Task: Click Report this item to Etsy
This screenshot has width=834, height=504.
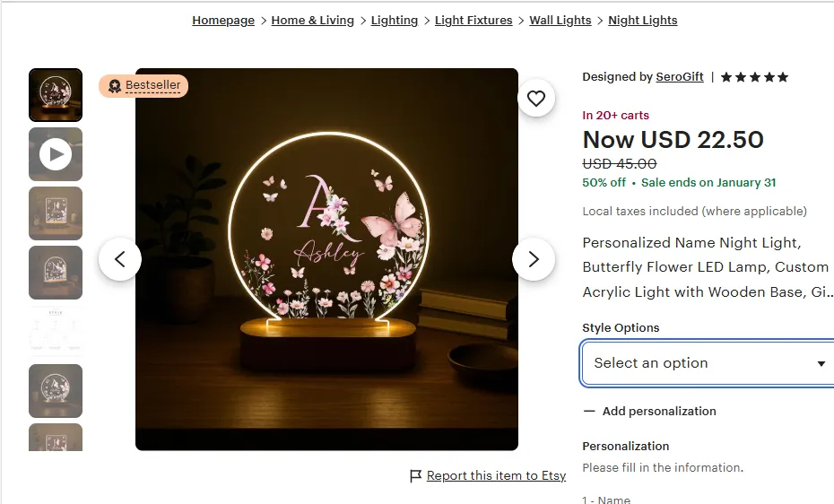Action: pos(496,476)
